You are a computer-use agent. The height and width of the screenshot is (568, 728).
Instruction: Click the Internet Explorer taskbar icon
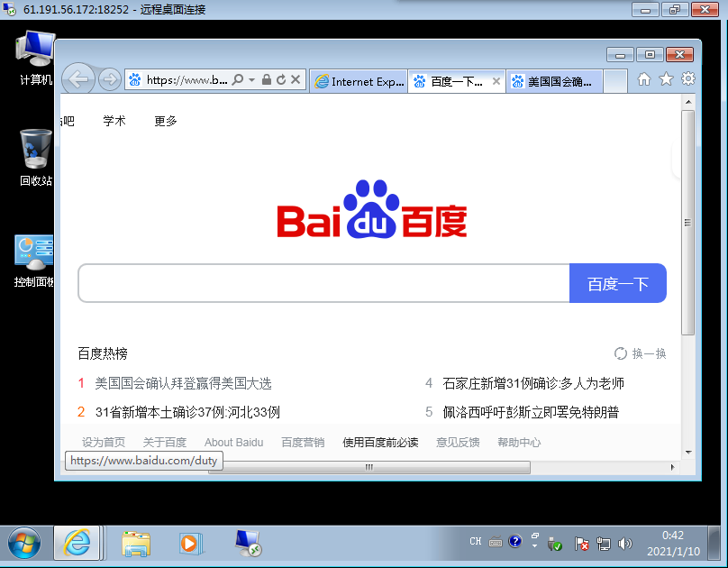click(77, 543)
